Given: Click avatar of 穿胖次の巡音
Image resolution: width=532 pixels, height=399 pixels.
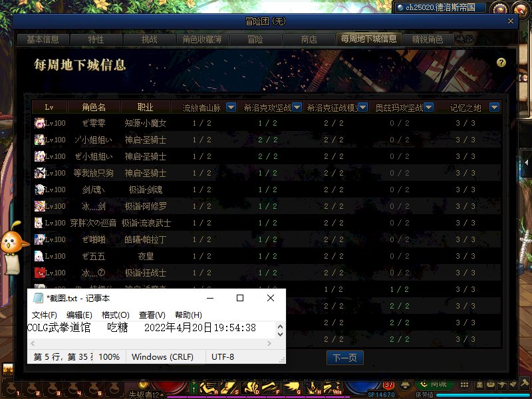Looking at the screenshot, I should (x=39, y=223).
